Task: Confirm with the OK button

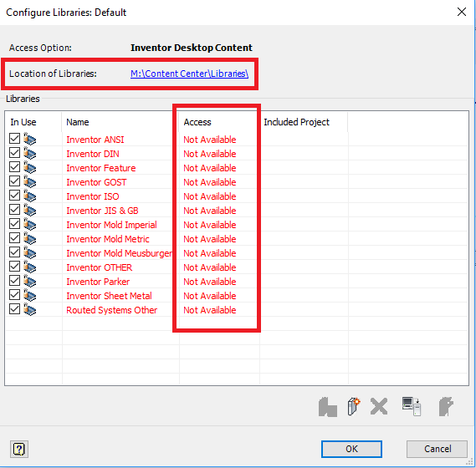Action: pos(351,449)
